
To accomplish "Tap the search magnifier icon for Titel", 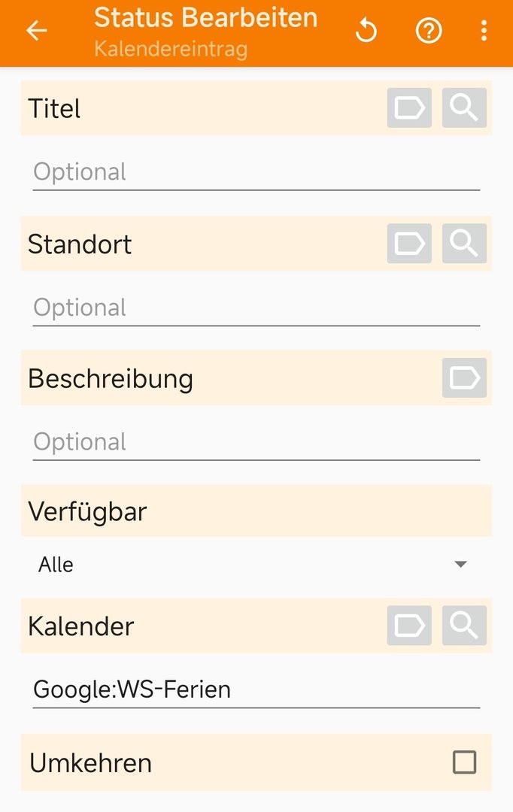I will (x=464, y=108).
